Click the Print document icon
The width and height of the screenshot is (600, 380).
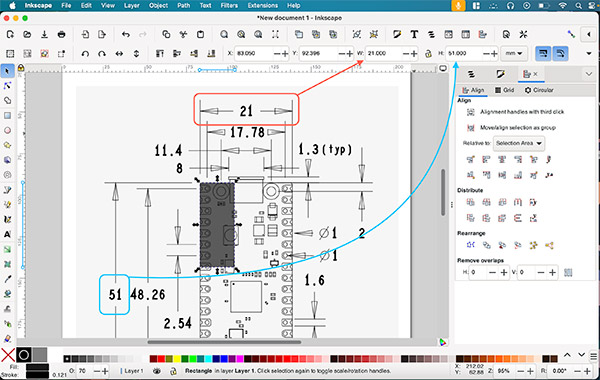point(61,34)
